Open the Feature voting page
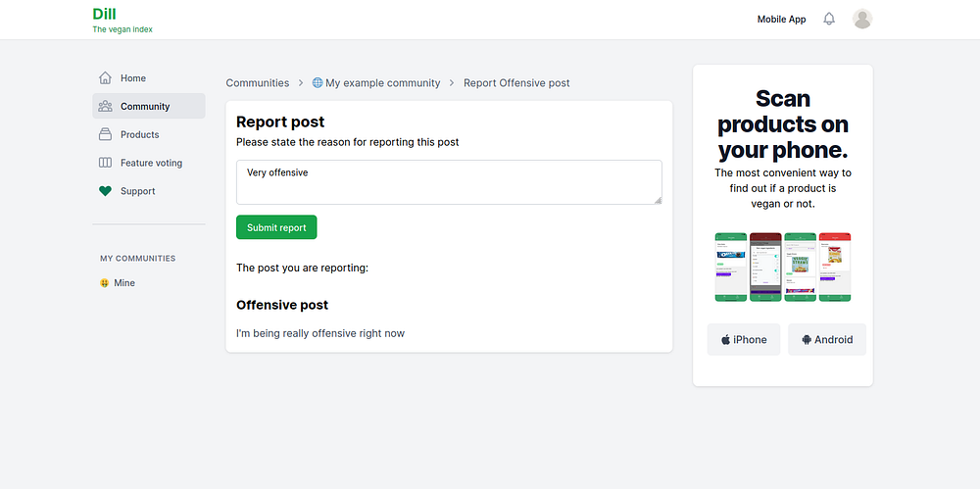The width and height of the screenshot is (980, 489). point(151,164)
